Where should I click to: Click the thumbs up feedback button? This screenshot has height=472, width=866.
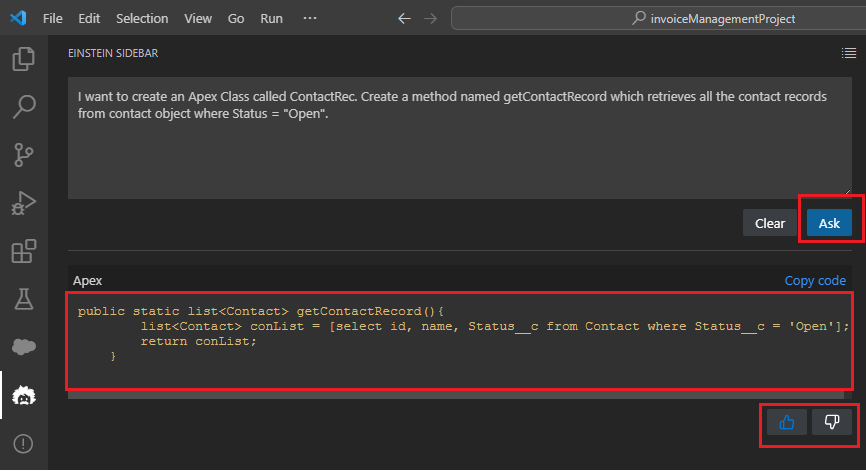click(x=787, y=423)
